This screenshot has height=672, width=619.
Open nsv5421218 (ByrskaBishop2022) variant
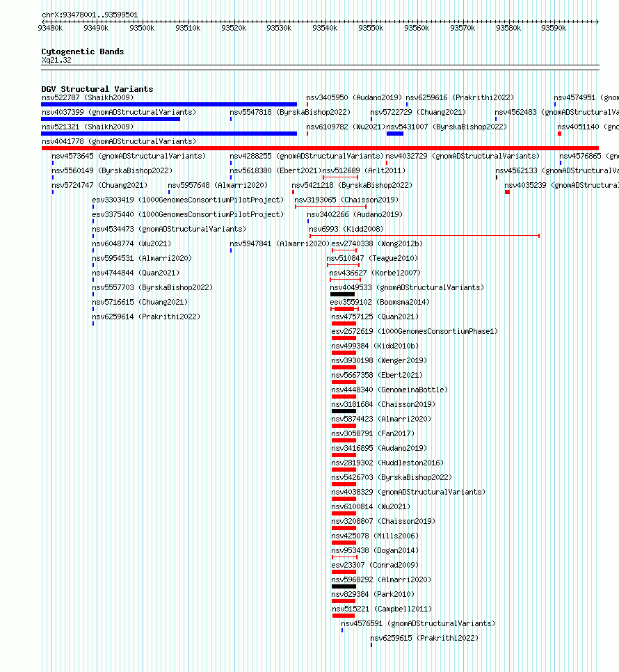tap(352, 185)
